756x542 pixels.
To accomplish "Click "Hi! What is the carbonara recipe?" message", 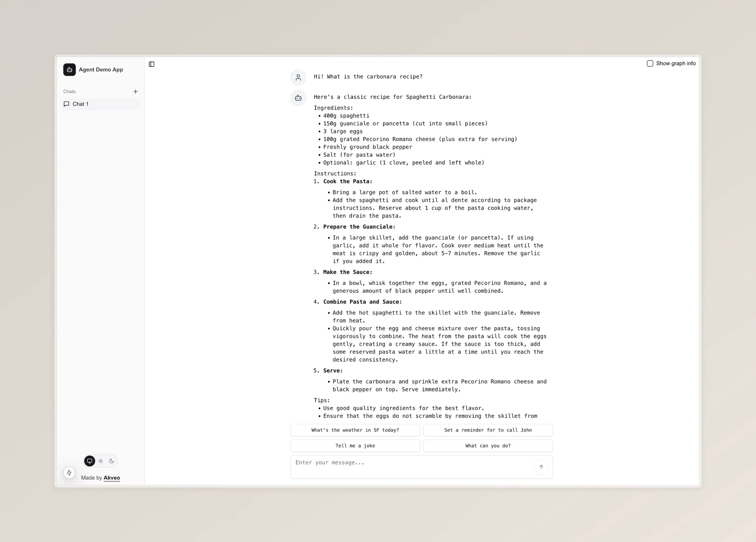I will pyautogui.click(x=368, y=77).
